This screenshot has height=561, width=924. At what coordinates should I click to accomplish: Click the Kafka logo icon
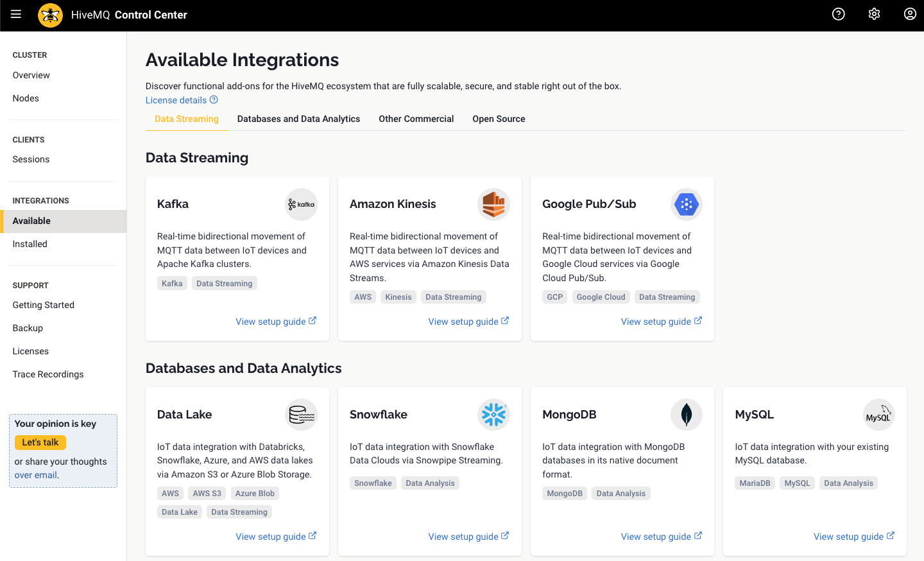(302, 204)
